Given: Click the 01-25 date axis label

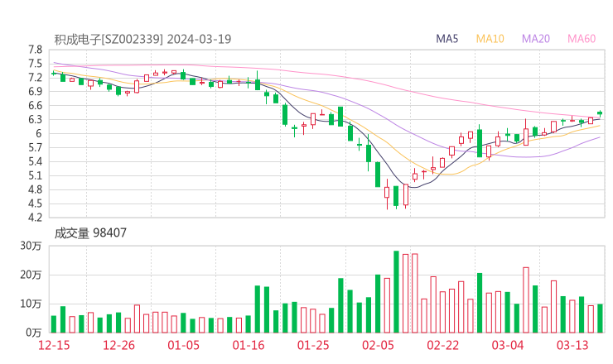Looking at the screenshot, I should [x=313, y=345].
